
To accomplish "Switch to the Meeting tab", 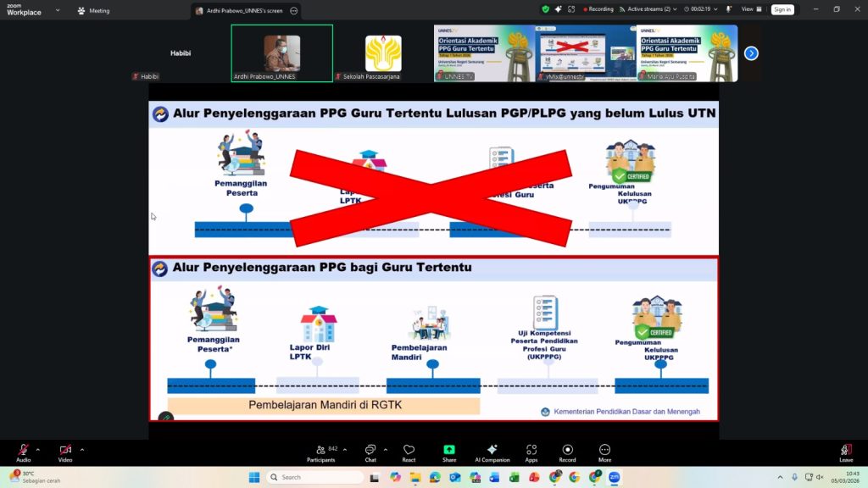I will (x=93, y=11).
